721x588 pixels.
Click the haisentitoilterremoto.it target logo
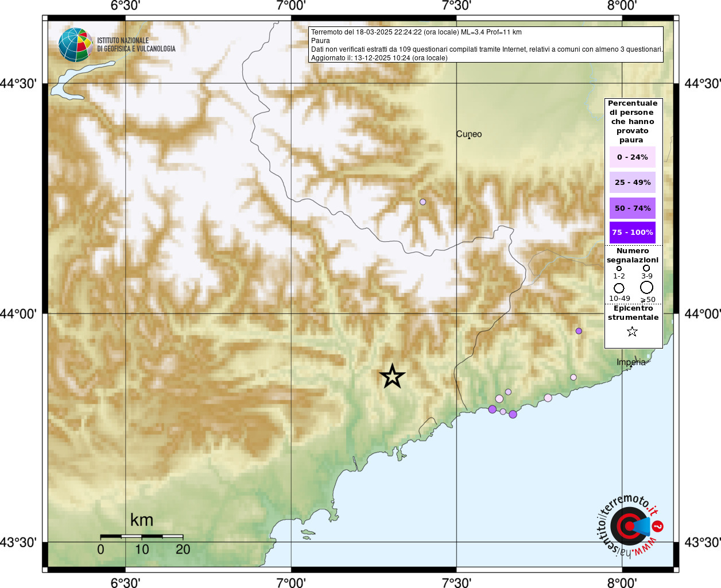click(630, 526)
